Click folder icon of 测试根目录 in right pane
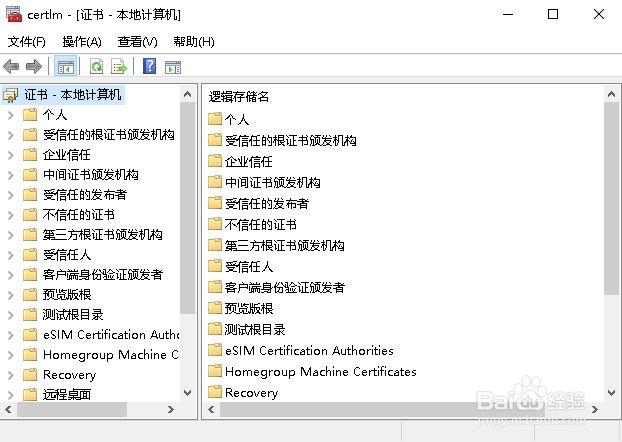Screen dimensions: 622x442 [x=215, y=329]
